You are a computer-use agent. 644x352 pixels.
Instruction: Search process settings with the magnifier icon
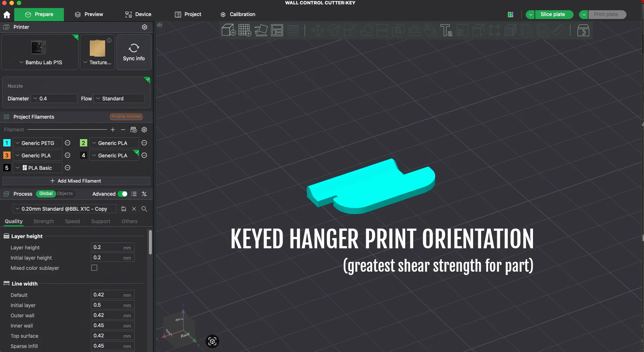point(144,209)
